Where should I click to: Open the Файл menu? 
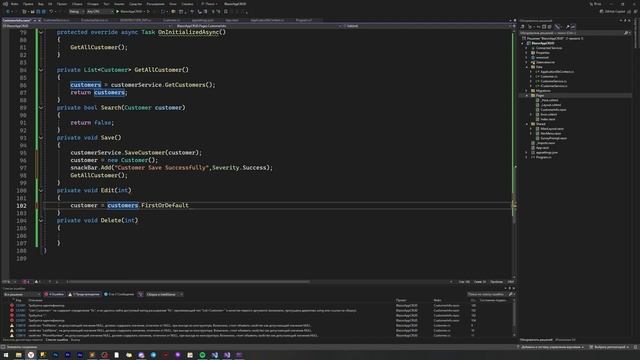14,4
